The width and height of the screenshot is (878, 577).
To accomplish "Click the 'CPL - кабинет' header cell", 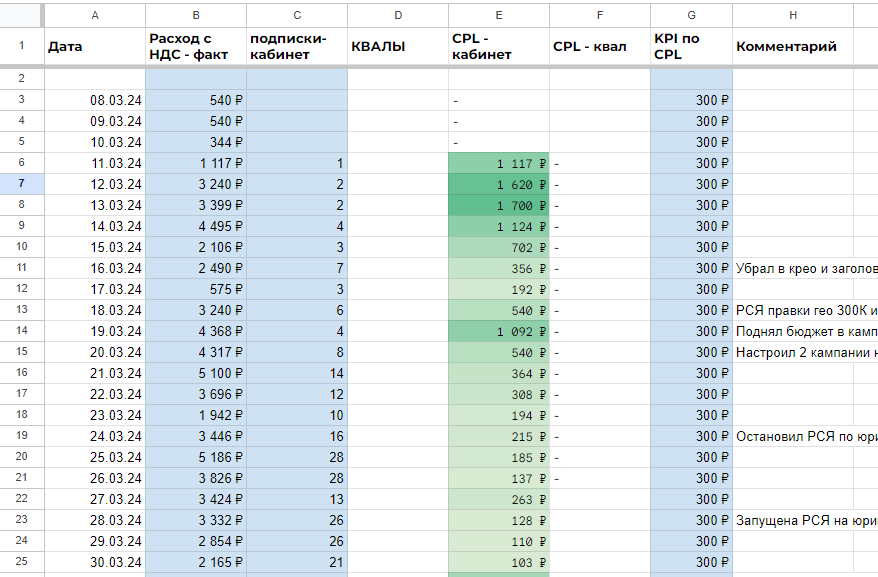I will 499,46.
